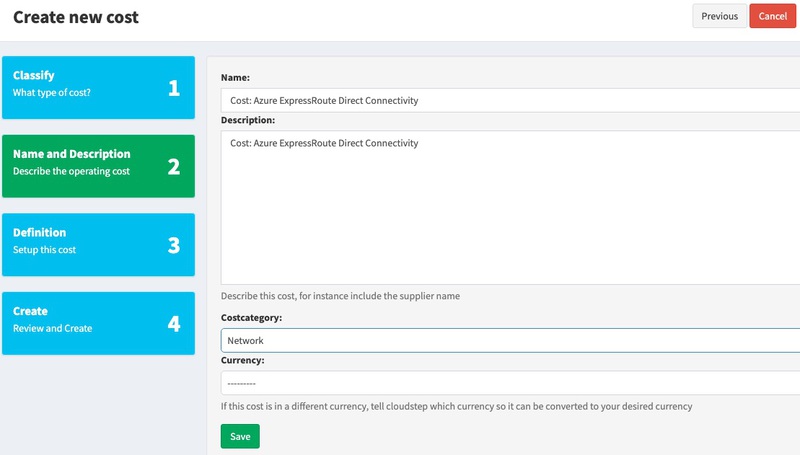
Task: Go to the Classify step
Action: tap(98, 88)
